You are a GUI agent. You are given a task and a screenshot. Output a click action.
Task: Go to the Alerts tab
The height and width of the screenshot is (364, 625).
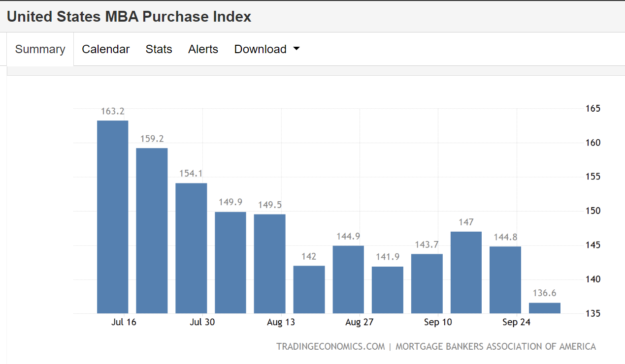(x=203, y=49)
